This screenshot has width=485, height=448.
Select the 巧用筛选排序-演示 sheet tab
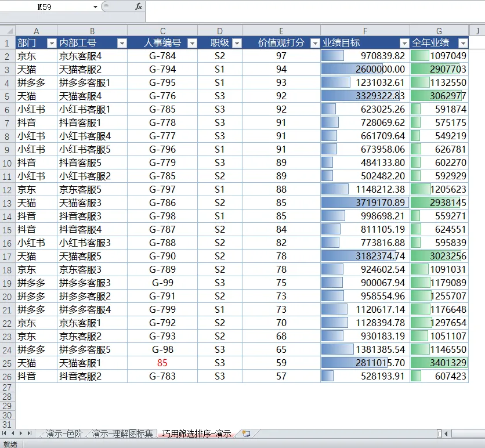(x=197, y=433)
